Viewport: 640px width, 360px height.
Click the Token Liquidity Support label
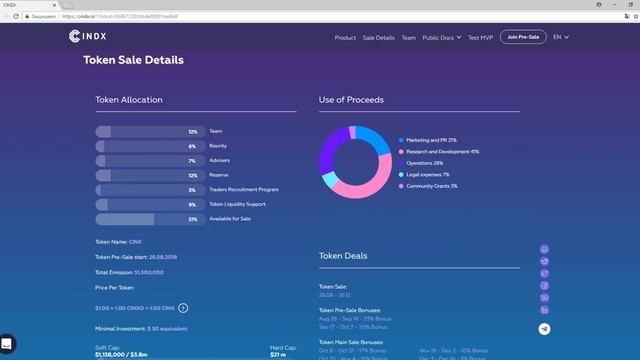point(237,204)
